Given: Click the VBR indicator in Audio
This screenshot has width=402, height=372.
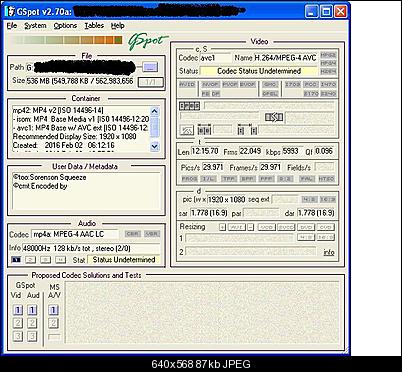Looking at the screenshot, I should [x=152, y=234].
